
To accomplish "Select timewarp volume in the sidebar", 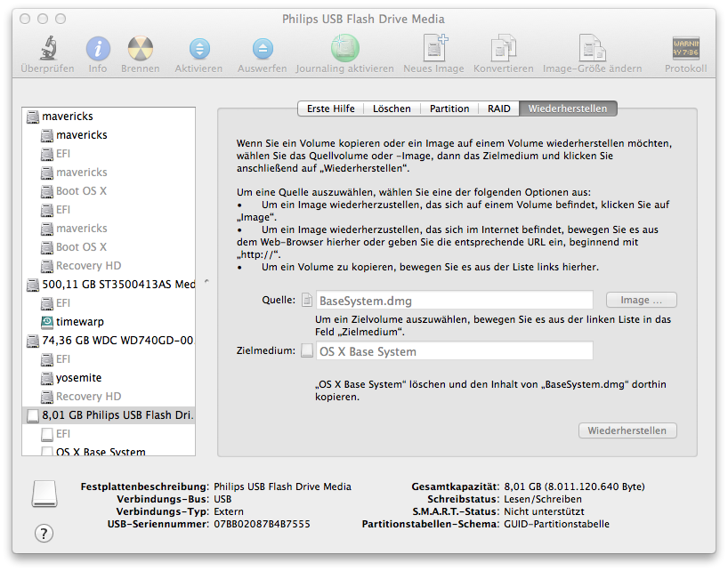I will pos(81,322).
